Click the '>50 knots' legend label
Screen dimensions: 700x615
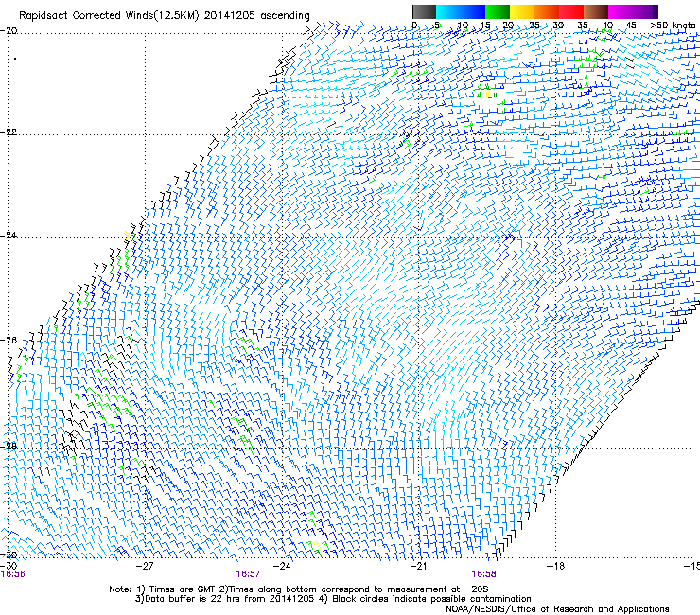coord(673,26)
